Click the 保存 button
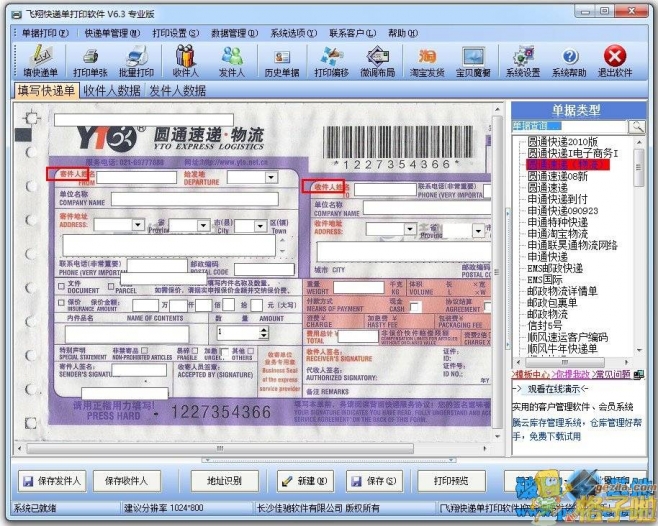 374,481
